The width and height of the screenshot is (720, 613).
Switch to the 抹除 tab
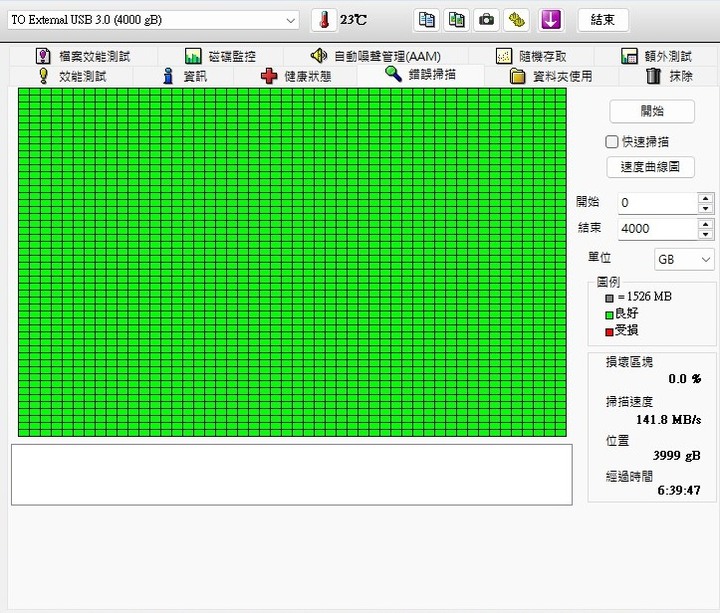point(669,76)
